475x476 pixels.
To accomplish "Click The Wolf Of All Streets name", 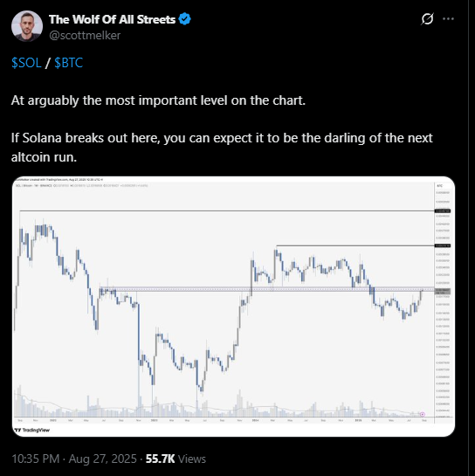I will (x=112, y=19).
